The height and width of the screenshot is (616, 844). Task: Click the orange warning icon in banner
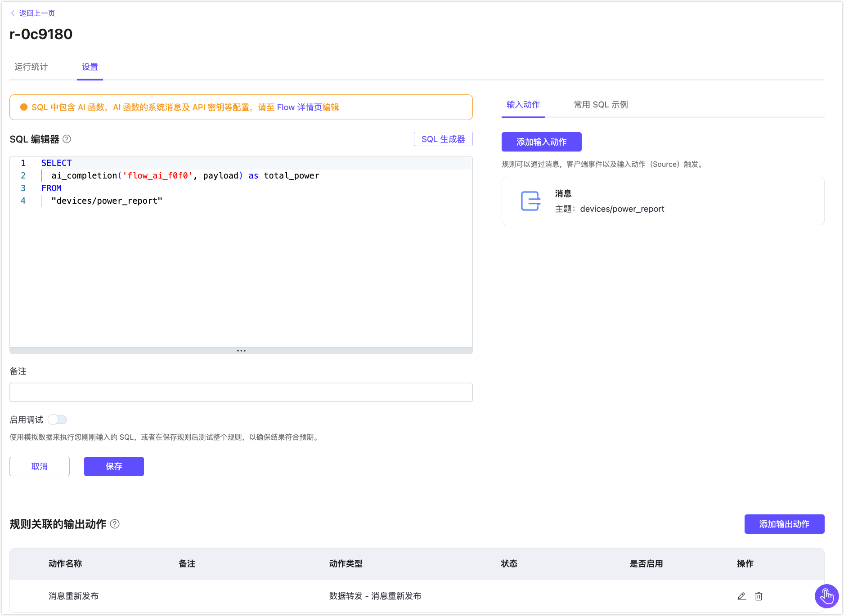click(24, 107)
